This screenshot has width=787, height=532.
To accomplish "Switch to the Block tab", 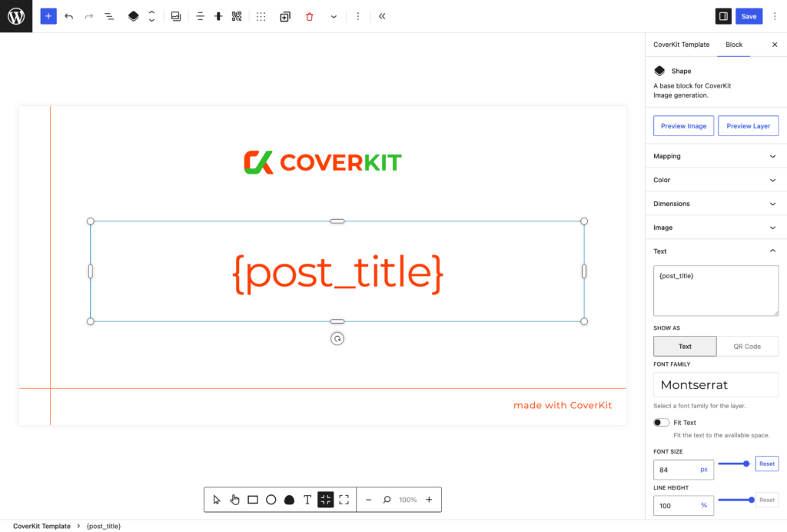I will 733,45.
